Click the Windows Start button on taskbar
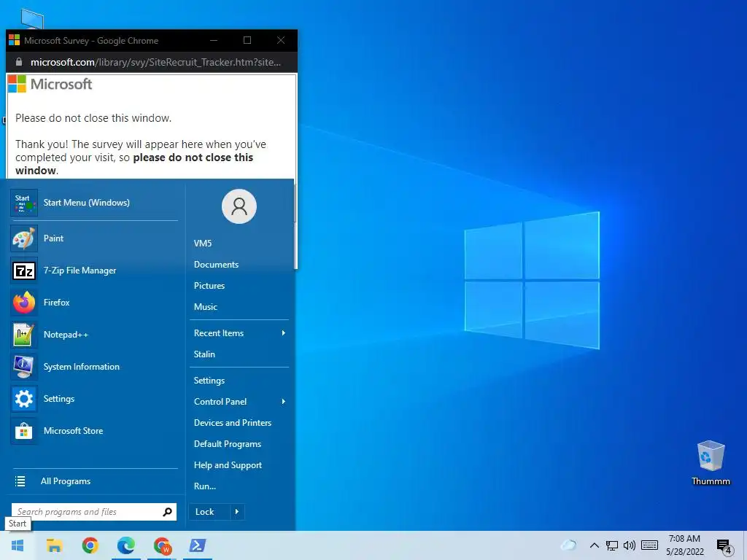This screenshot has width=747, height=560. point(18,545)
